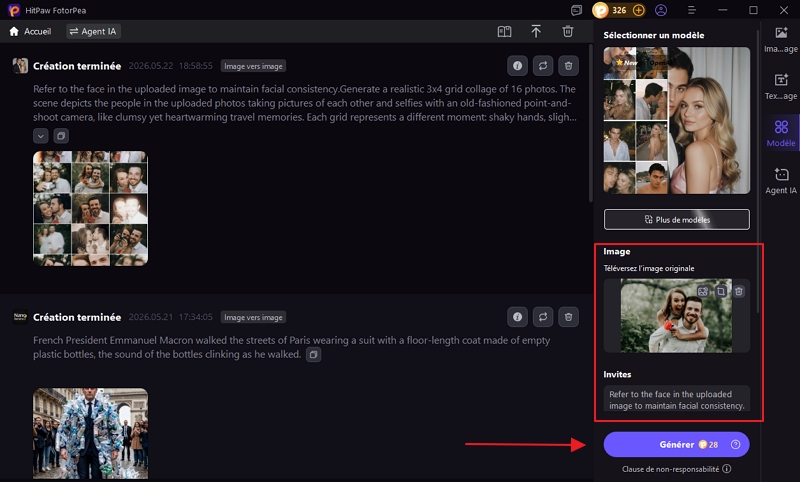Remove the uploaded couple image
The height and width of the screenshot is (482, 800).
[x=739, y=292]
